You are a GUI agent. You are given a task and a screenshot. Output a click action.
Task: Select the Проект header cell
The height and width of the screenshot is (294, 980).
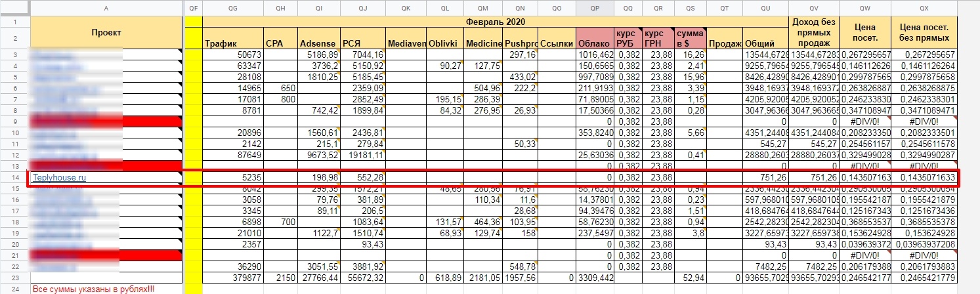pos(106,33)
